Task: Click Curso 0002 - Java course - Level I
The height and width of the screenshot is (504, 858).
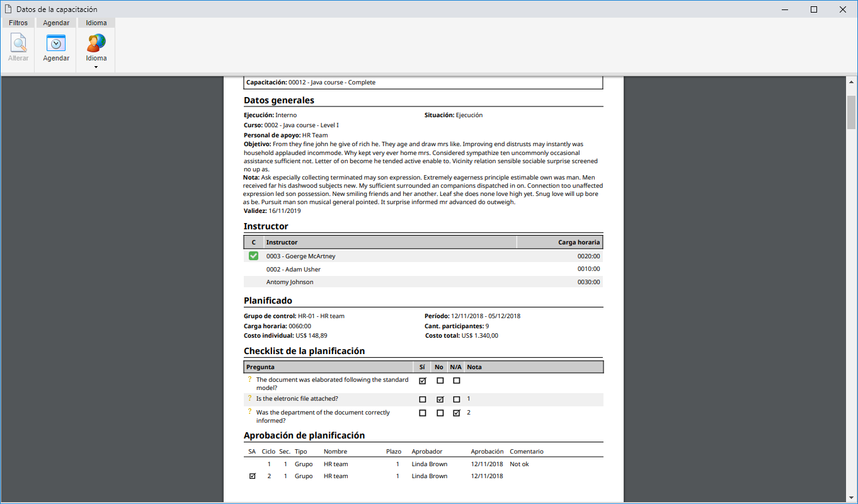Action: click(291, 125)
